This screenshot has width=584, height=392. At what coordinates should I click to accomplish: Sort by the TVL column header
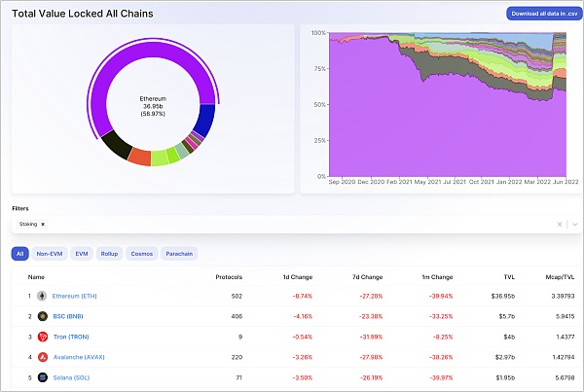click(509, 277)
